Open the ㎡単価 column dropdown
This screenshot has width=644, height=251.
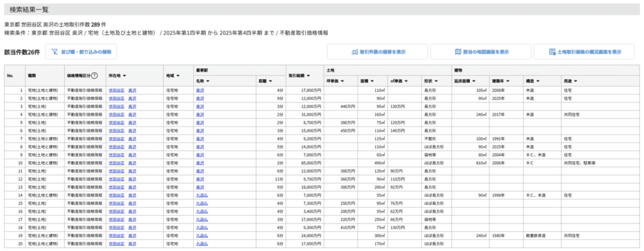406,81
